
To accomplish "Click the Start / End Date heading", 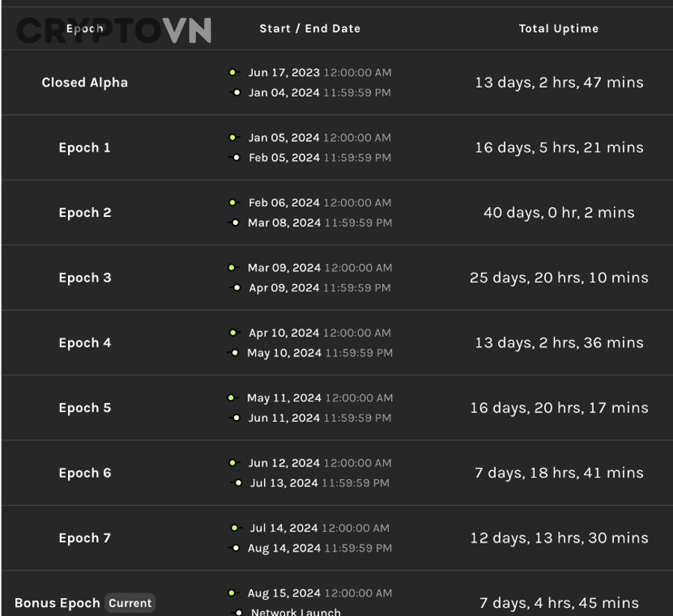I will tap(310, 28).
